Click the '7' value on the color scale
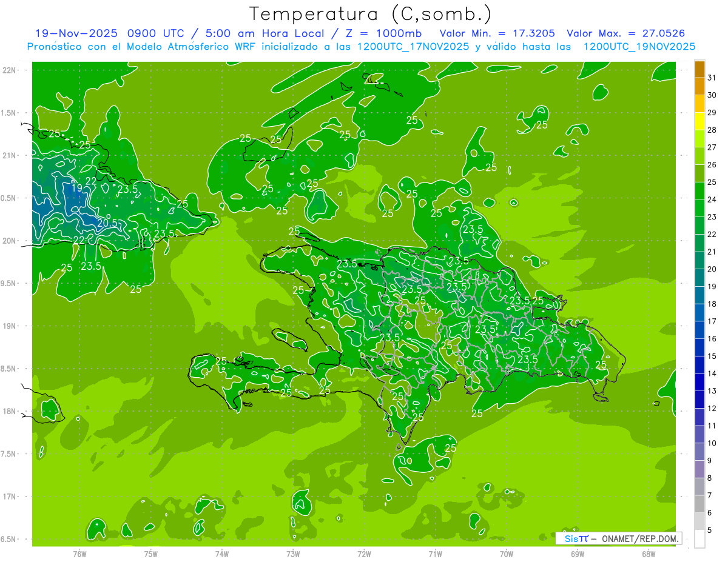728x562 pixels. point(710,495)
